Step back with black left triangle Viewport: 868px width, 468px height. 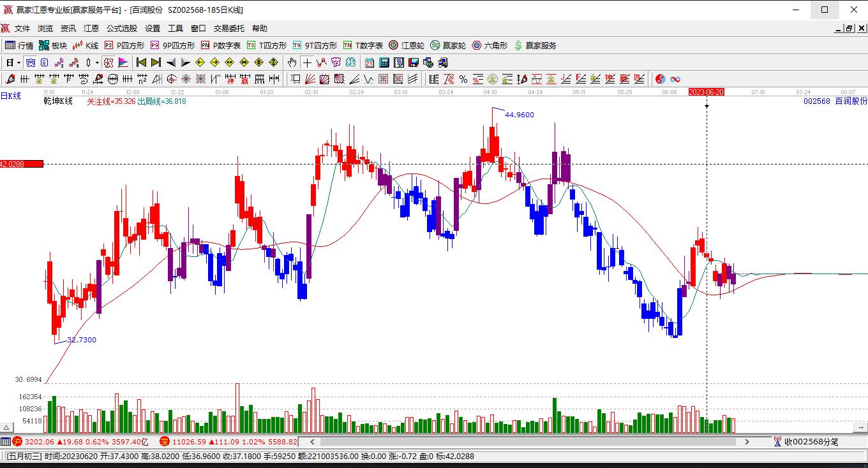point(171,62)
